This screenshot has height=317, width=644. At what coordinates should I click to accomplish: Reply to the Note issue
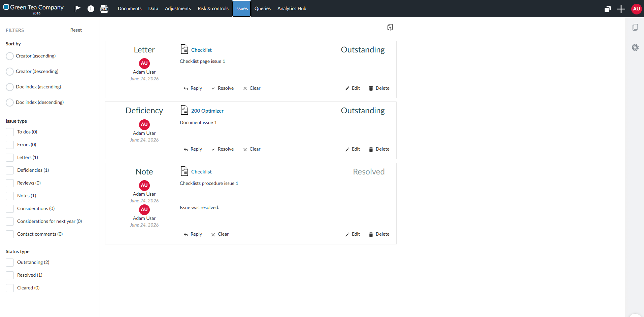[193, 234]
